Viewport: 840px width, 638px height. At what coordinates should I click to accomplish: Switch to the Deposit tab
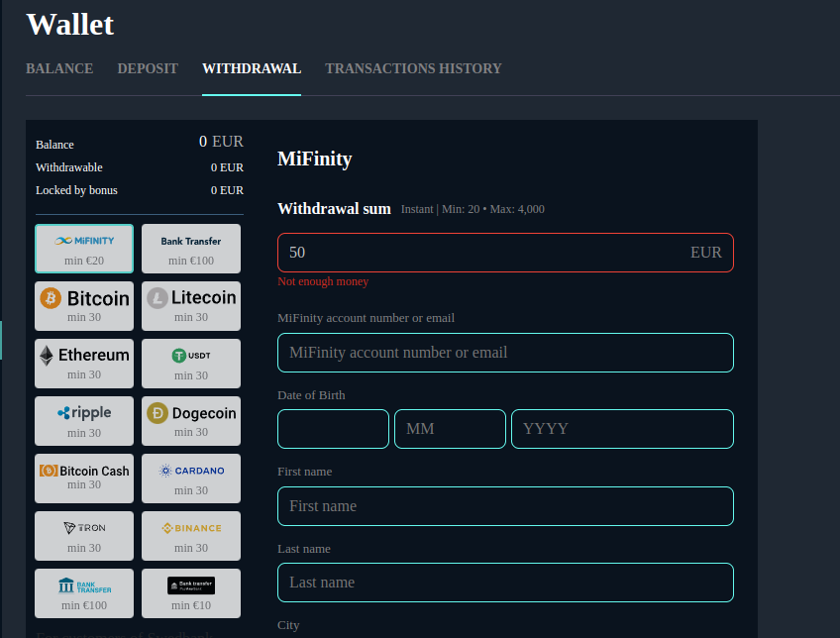[x=148, y=68]
